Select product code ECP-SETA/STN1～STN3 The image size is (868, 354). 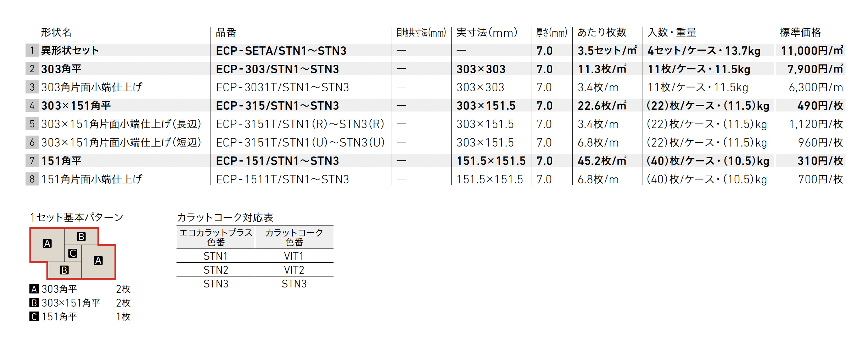(x=281, y=51)
